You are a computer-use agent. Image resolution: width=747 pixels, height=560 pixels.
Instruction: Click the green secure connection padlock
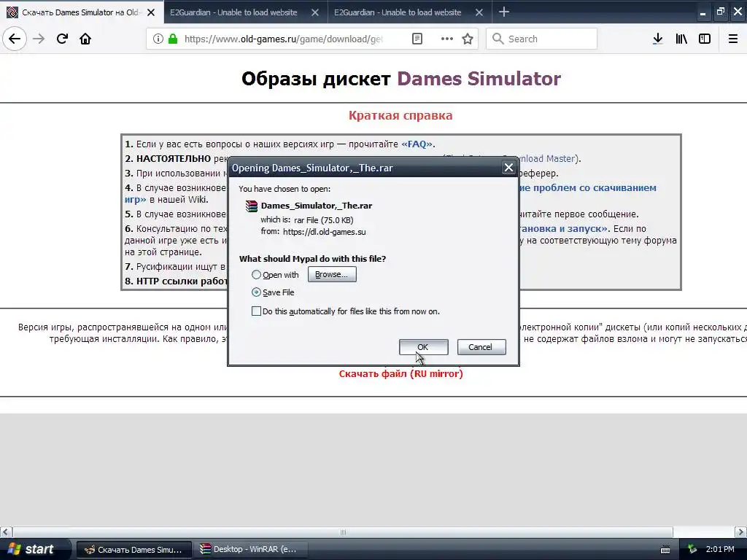click(x=173, y=39)
